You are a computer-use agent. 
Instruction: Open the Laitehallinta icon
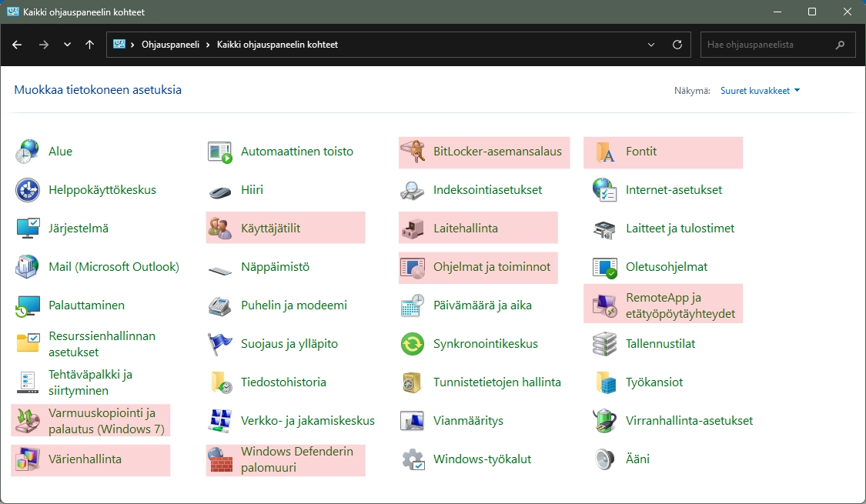click(413, 229)
